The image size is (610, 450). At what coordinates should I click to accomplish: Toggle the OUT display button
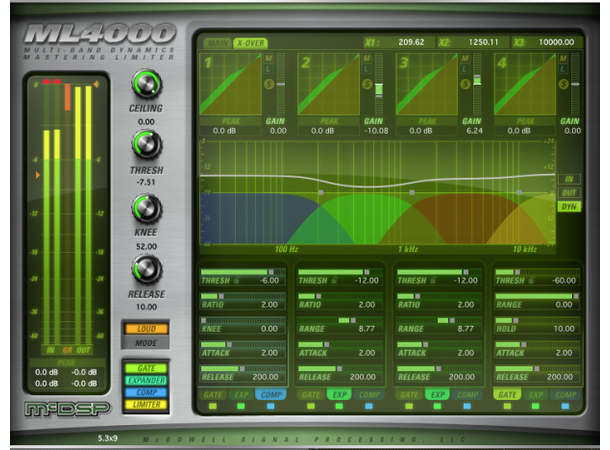coord(569,193)
